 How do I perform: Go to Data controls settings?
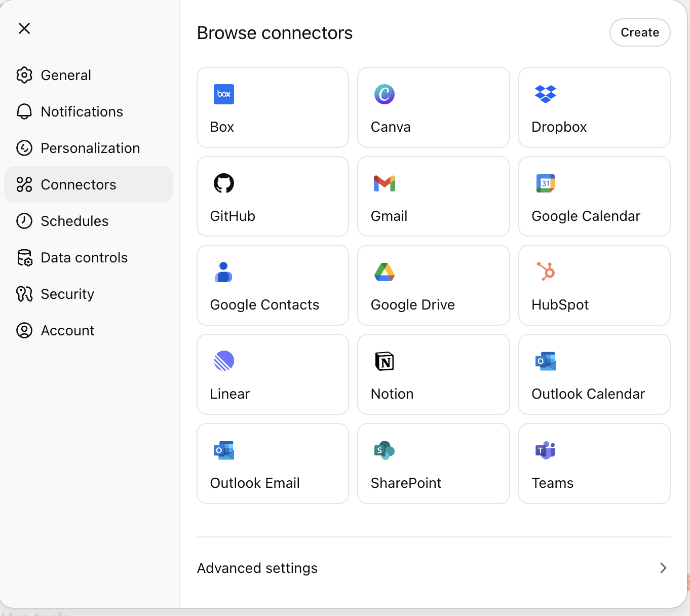click(x=84, y=257)
